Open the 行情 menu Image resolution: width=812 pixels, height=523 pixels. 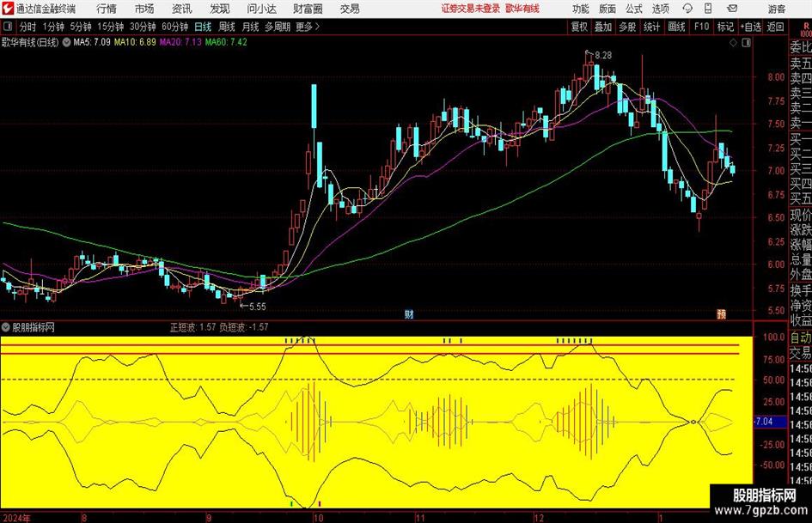coord(107,9)
